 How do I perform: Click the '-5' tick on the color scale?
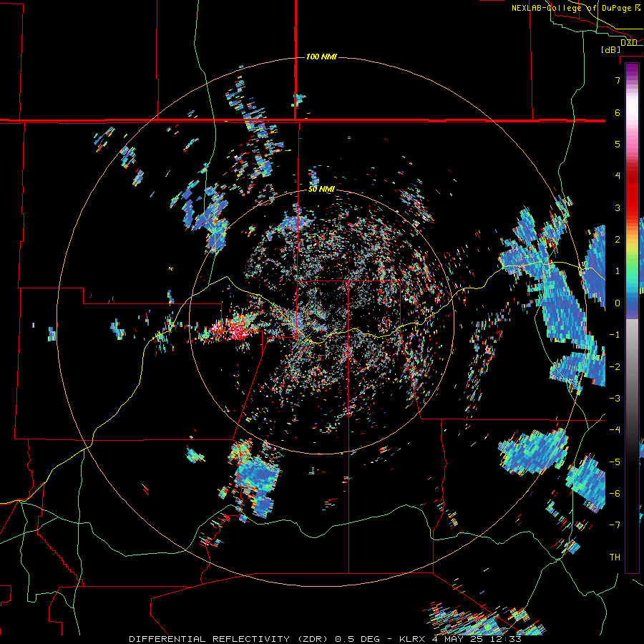pos(615,462)
